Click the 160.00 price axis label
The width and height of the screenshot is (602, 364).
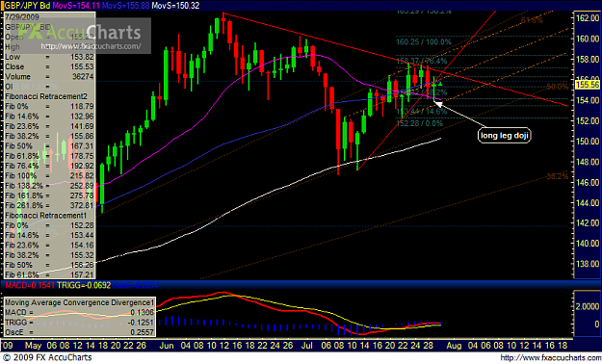(x=588, y=39)
